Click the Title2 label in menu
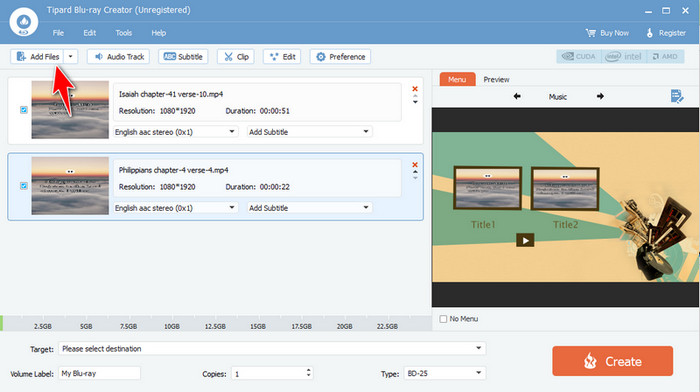Image resolution: width=700 pixels, height=392 pixels. point(565,225)
